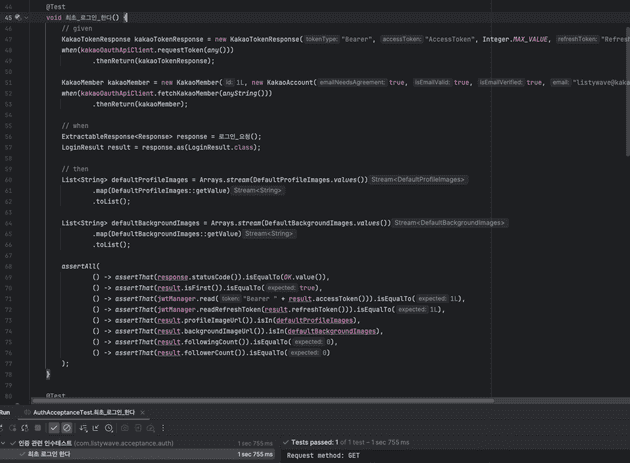Click the accessToken inlay hint on line 47
This screenshot has height=463, width=630.
402,39
